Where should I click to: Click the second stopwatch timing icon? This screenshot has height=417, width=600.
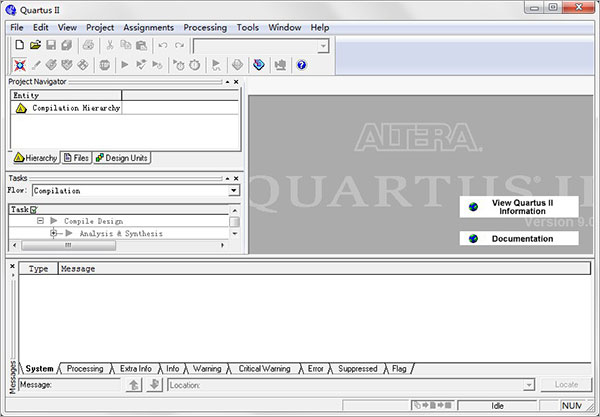(195, 65)
